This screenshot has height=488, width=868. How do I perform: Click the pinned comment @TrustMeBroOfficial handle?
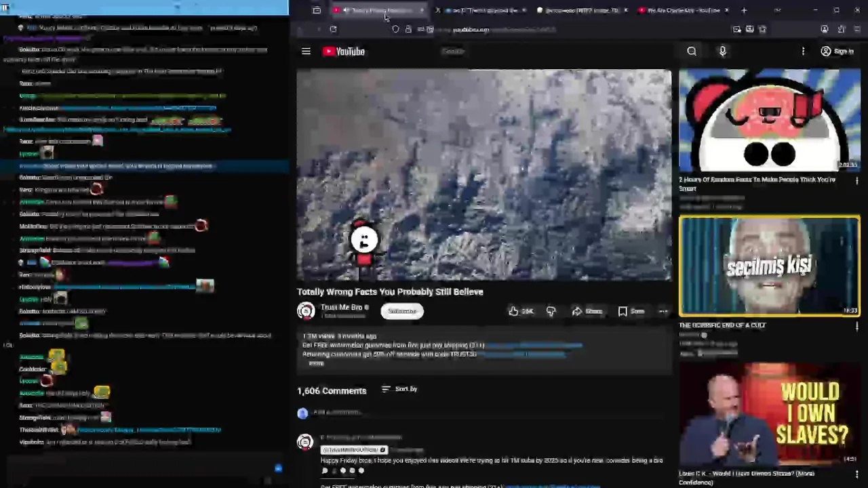click(x=354, y=450)
